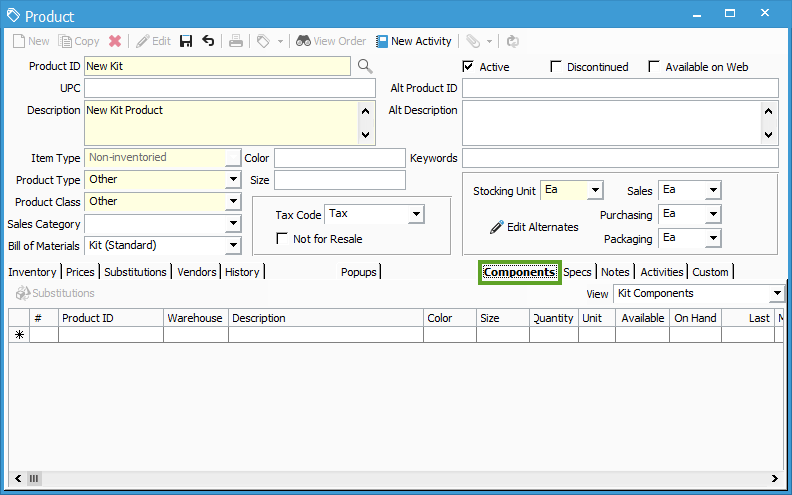
Task: Switch to the Inventory tab
Action: click(x=32, y=272)
